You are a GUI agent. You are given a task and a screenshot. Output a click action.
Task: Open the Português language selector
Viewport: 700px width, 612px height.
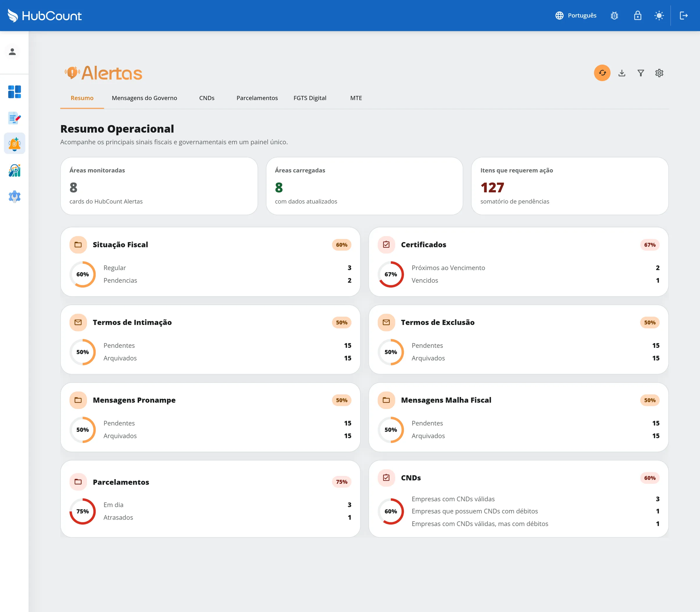(x=575, y=15)
